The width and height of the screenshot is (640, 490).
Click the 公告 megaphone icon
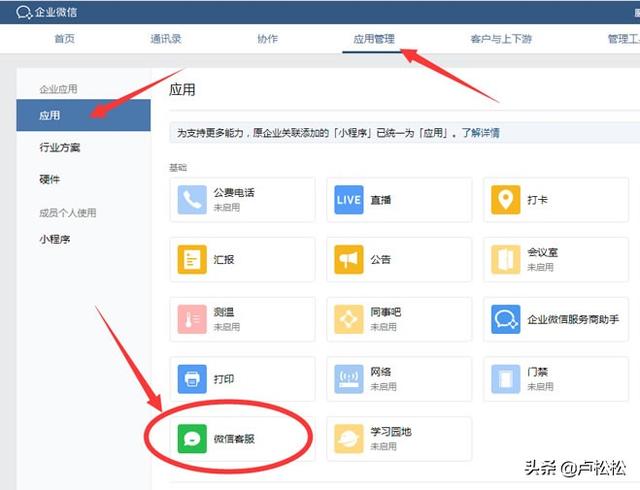tap(348, 260)
